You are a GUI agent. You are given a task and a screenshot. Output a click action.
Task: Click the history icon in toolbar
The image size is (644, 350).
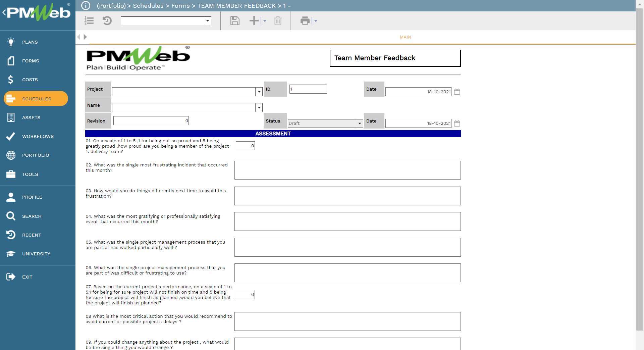(x=107, y=21)
